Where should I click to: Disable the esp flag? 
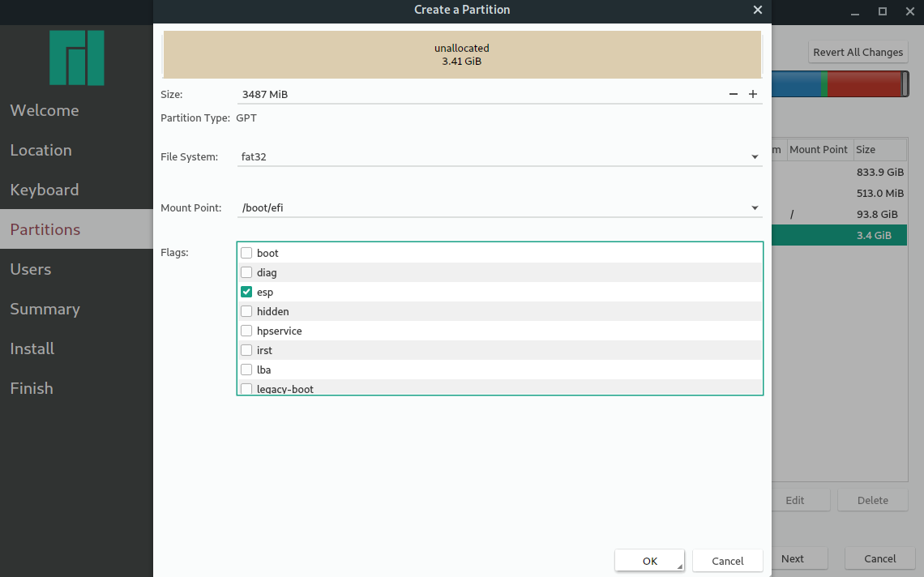tap(246, 292)
